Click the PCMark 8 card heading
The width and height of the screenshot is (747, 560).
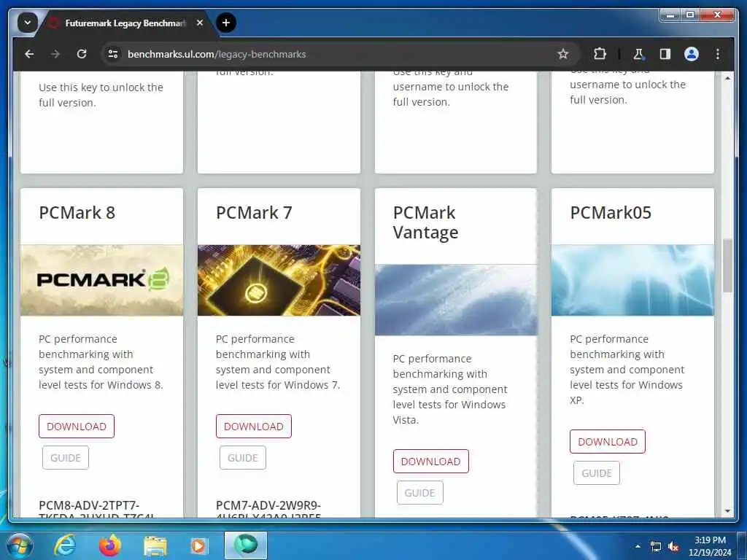pos(77,212)
